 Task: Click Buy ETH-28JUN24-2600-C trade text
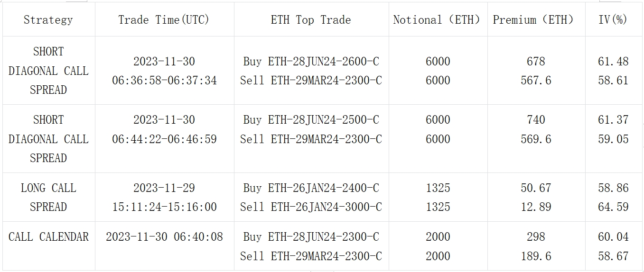click(311, 62)
